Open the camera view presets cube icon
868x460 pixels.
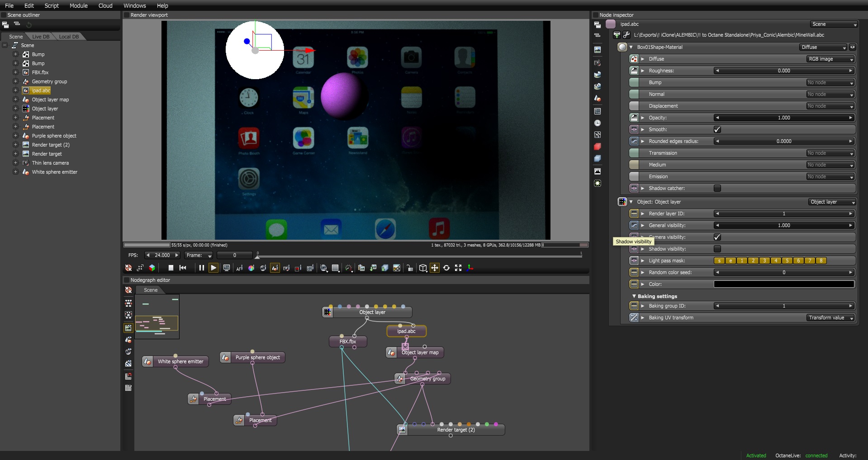coord(423,268)
